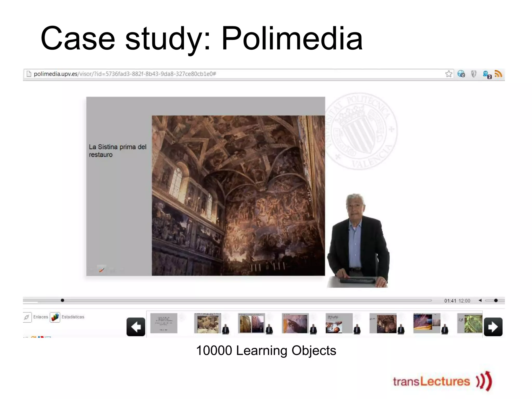Open the globe-with-clock browser extension icon
Viewport: 532px width, 399px height.
(461, 74)
